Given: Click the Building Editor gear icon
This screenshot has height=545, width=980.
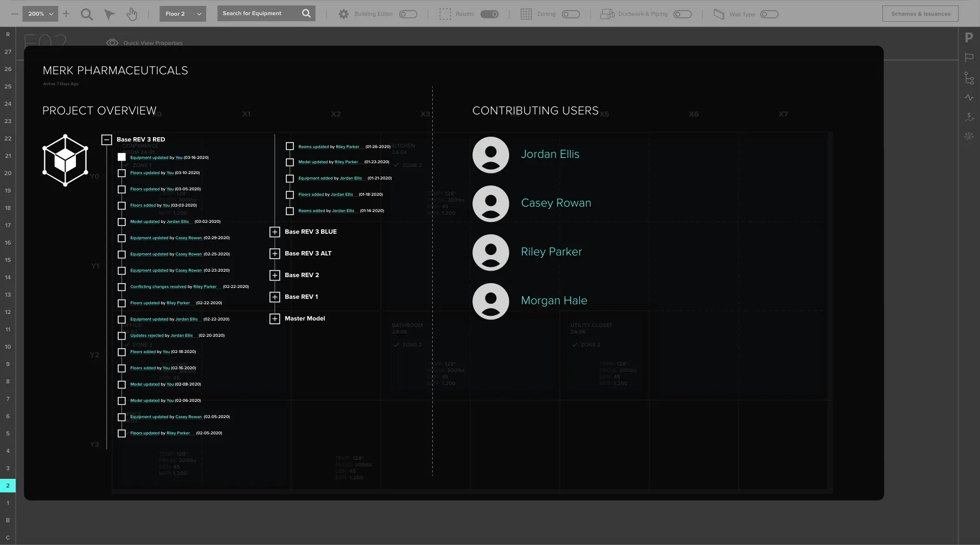Looking at the screenshot, I should [x=343, y=14].
